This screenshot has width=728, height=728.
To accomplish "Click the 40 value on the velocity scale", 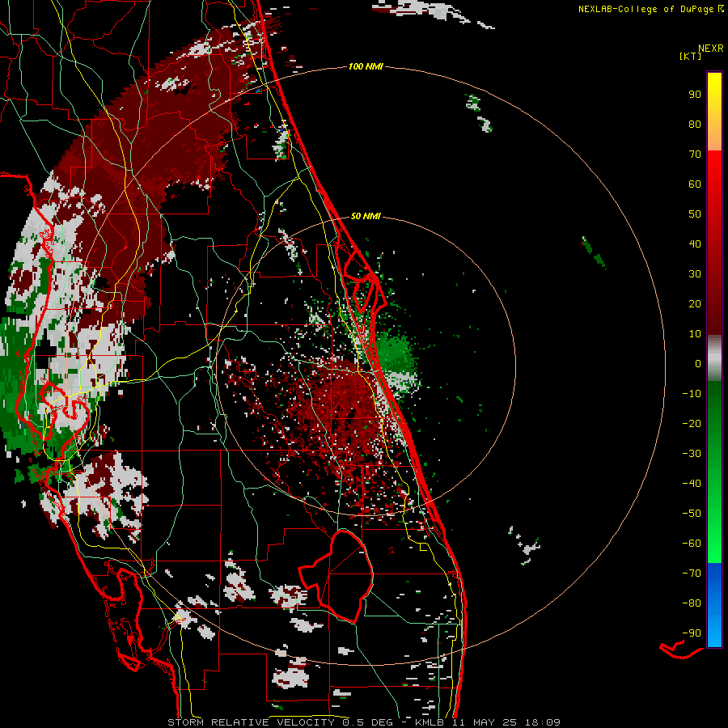I will coord(695,243).
